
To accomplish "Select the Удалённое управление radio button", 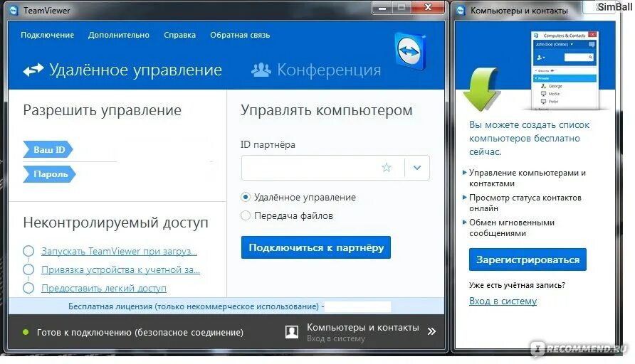I will click(x=246, y=197).
